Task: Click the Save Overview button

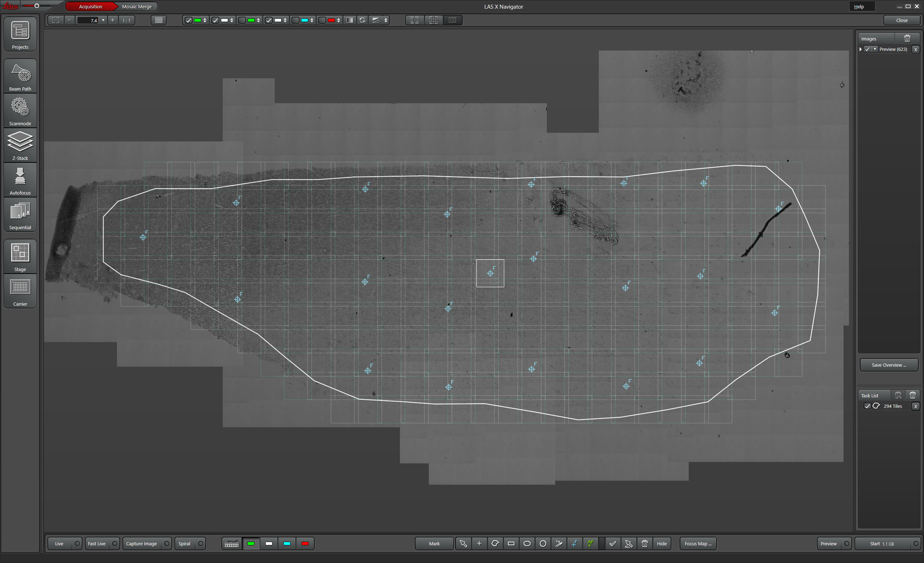Action: pyautogui.click(x=888, y=365)
